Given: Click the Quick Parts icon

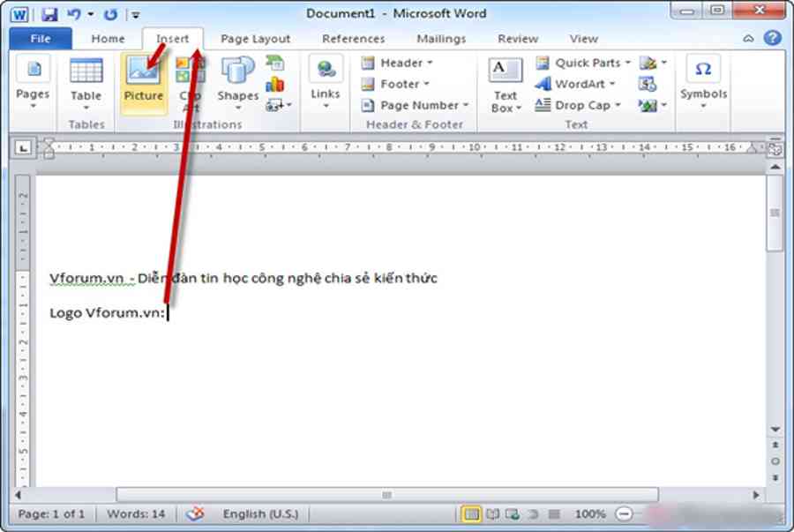Looking at the screenshot, I should pyautogui.click(x=543, y=63).
